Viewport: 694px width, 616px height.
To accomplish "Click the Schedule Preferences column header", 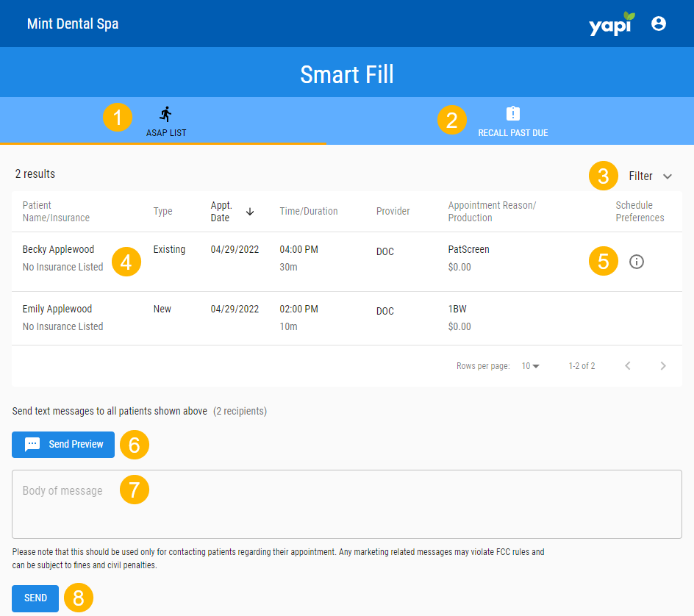I will (640, 212).
